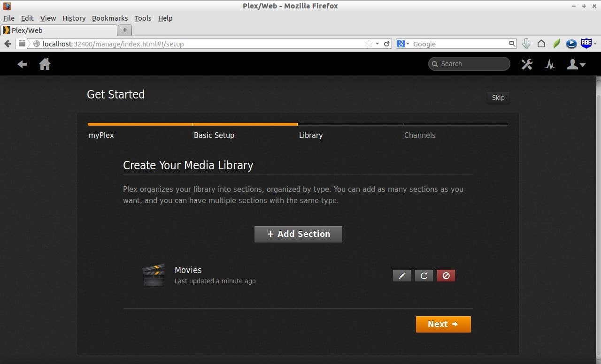This screenshot has height=364, width=601.
Task: Edit the Movies section with pencil icon
Action: (401, 276)
